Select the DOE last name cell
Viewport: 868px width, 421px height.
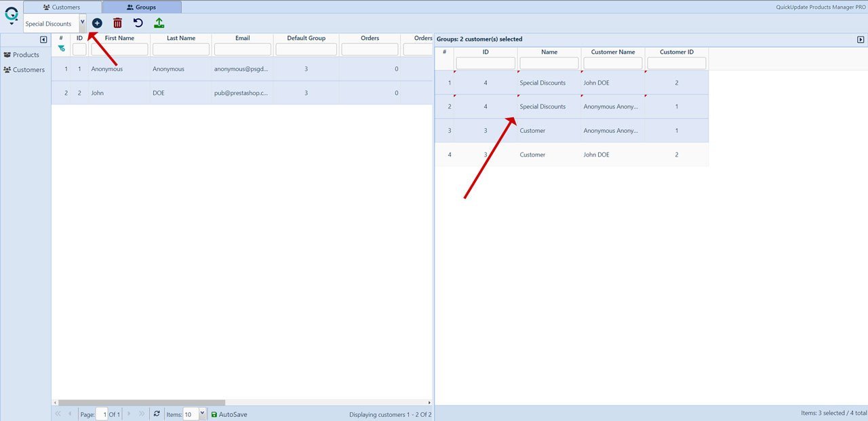pos(181,93)
